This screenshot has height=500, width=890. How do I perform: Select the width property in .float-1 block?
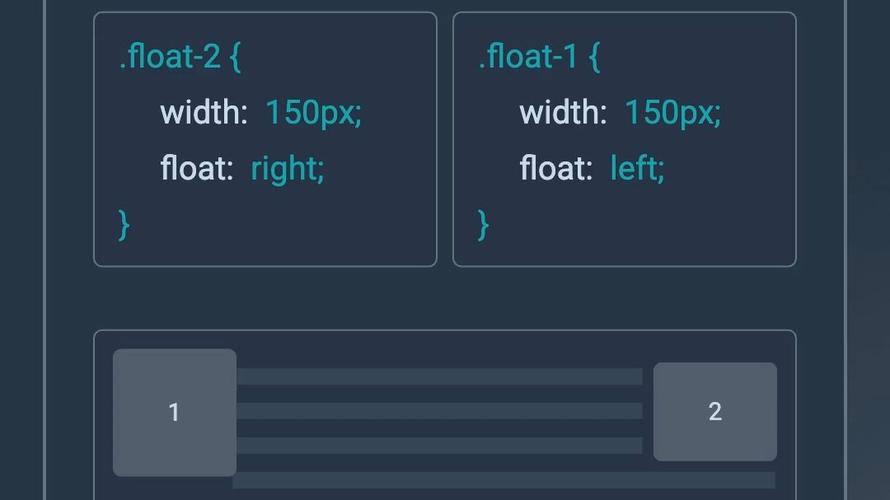click(x=563, y=112)
